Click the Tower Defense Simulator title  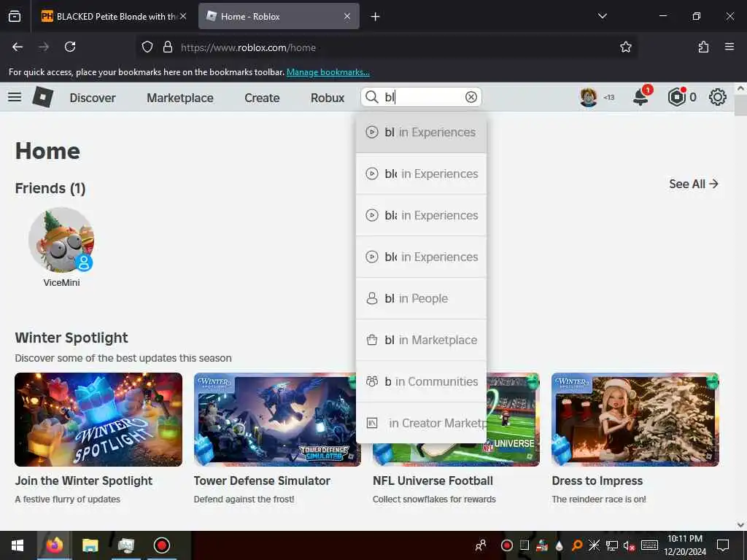[x=262, y=481]
